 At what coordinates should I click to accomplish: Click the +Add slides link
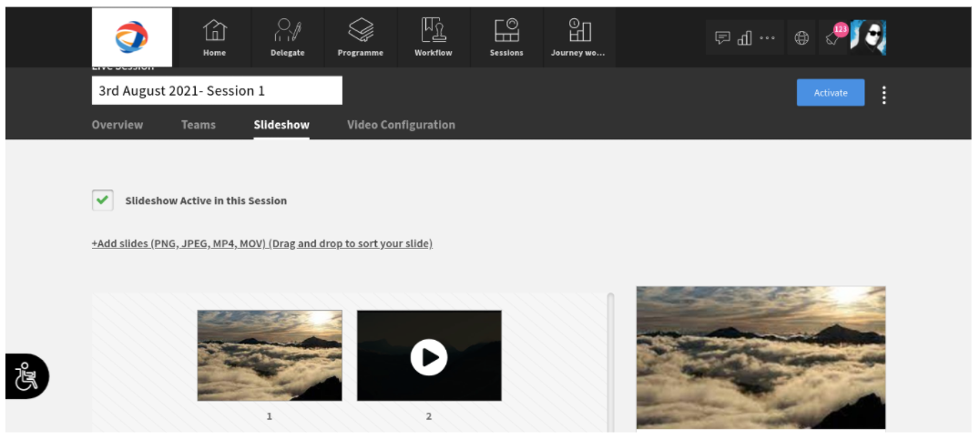point(262,243)
